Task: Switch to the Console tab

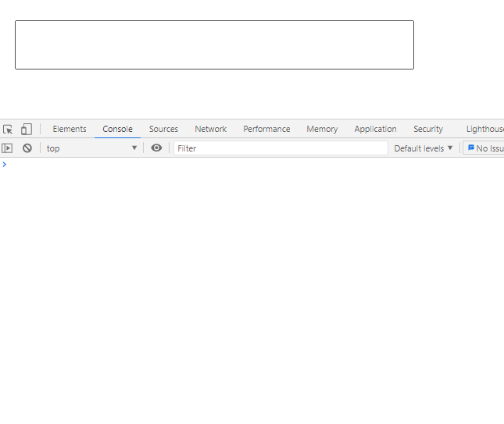Action: click(x=117, y=129)
